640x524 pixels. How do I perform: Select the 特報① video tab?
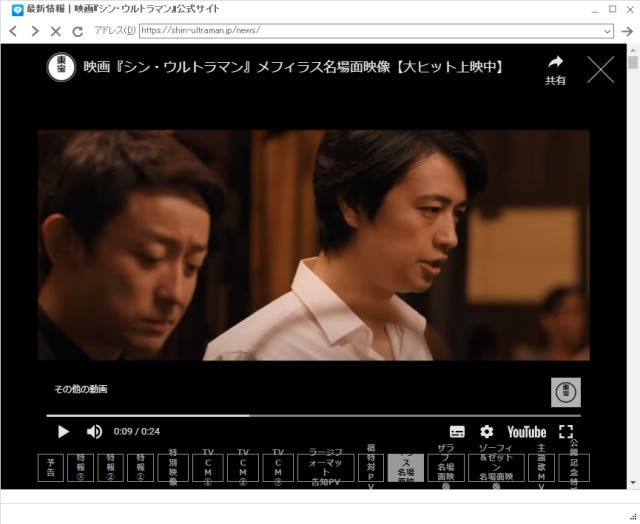click(x=140, y=468)
